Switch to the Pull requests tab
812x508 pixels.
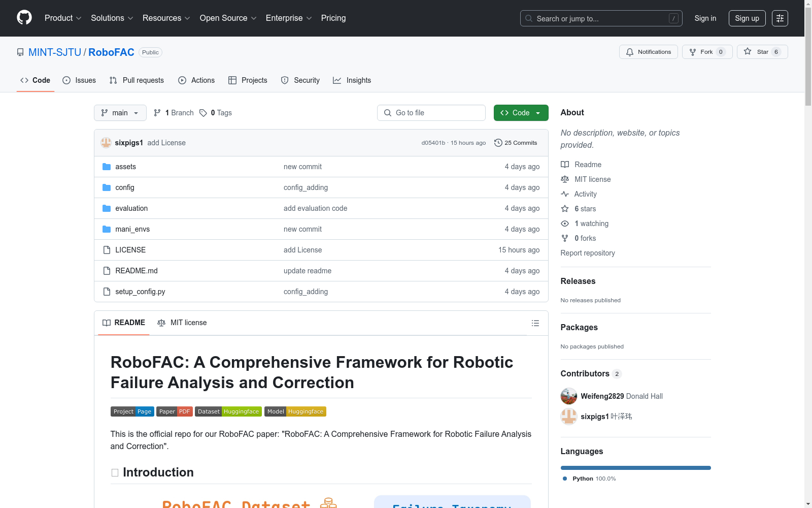[137, 80]
